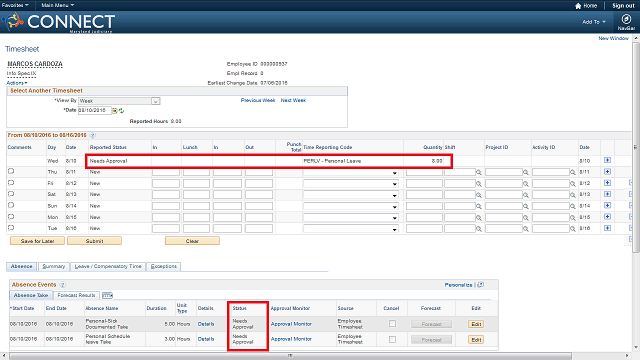Viewport: 640px width, 360px height.
Task: Switch to Forecast Results tab
Action: pos(76,295)
